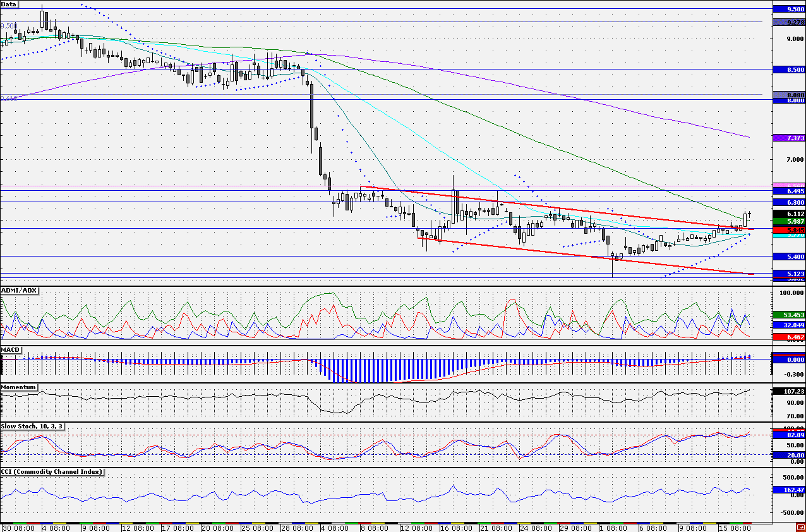Viewport: 806px width, 532px height.
Task: Select the ADMI/ADX indicator pane label
Action: pyautogui.click(x=19, y=290)
